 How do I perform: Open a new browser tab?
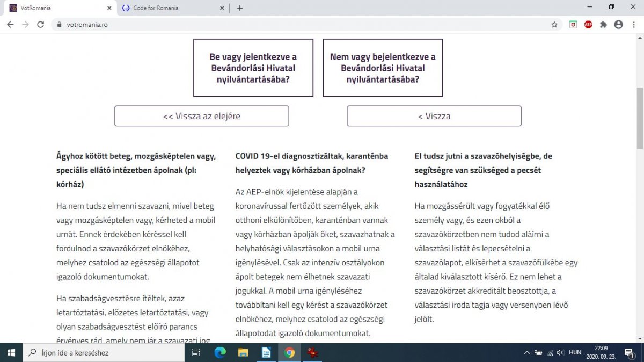(240, 8)
